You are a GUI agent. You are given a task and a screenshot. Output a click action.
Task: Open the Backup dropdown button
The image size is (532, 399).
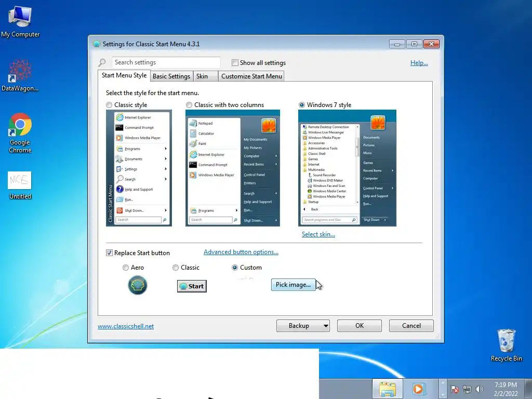point(303,326)
